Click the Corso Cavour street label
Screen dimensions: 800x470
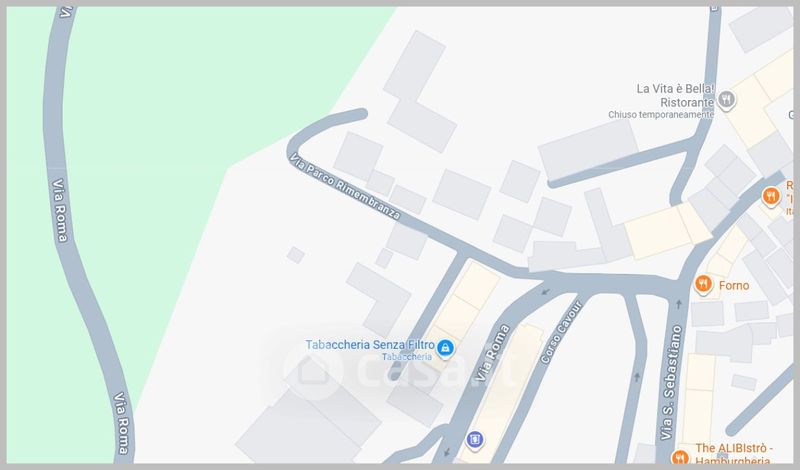pyautogui.click(x=561, y=332)
